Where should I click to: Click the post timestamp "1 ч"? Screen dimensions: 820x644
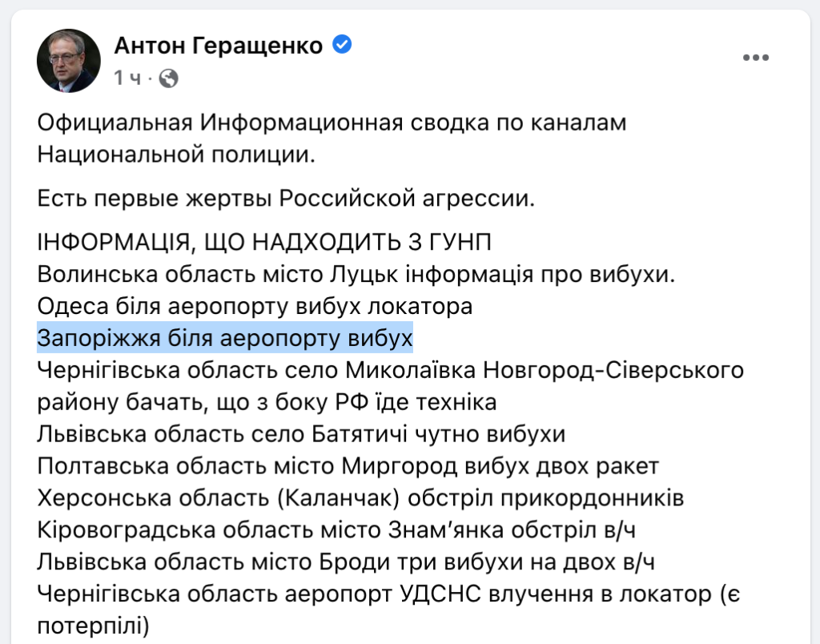127,78
